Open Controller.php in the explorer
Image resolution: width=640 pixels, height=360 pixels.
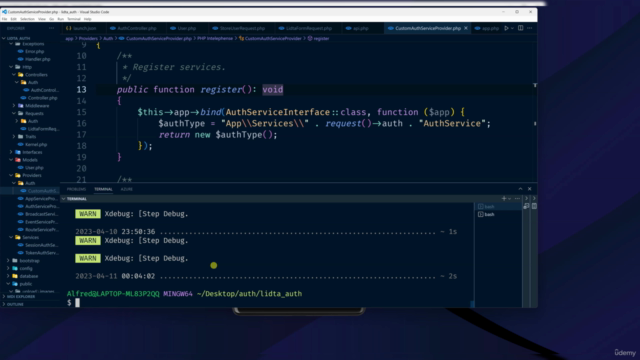pos(42,98)
